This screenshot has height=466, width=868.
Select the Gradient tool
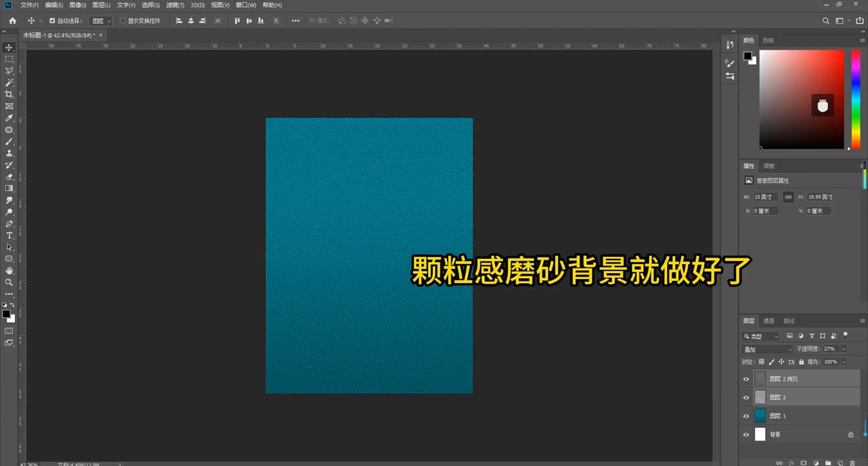(x=9, y=188)
